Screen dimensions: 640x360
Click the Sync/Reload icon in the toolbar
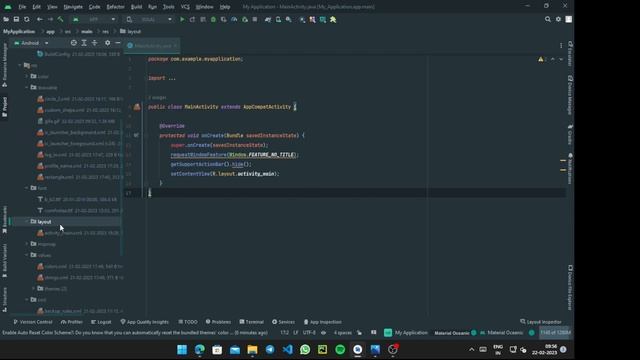coord(27,19)
